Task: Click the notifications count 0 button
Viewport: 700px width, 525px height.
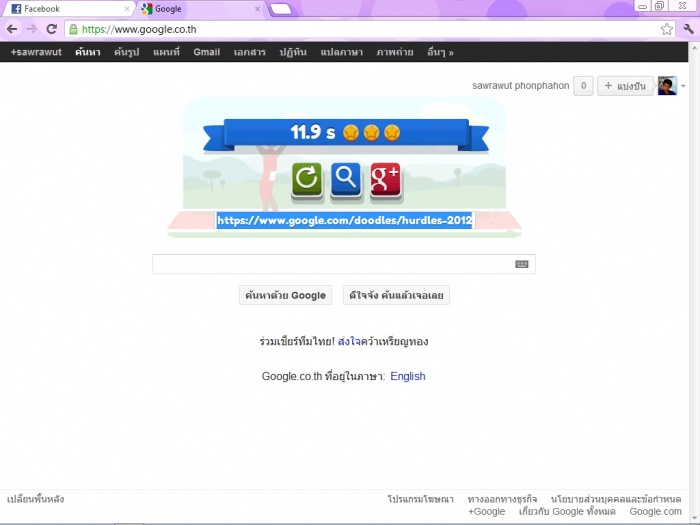Action: (583, 86)
